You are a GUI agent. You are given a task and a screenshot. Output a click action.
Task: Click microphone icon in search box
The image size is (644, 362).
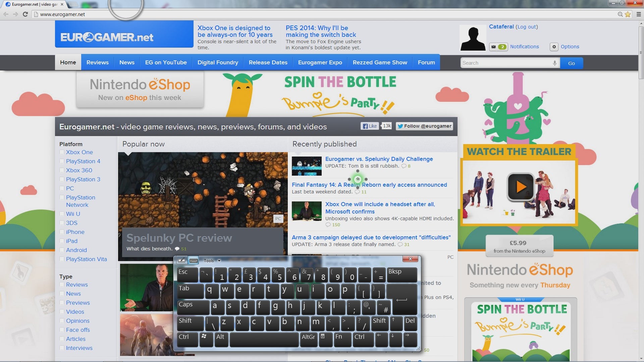554,63
